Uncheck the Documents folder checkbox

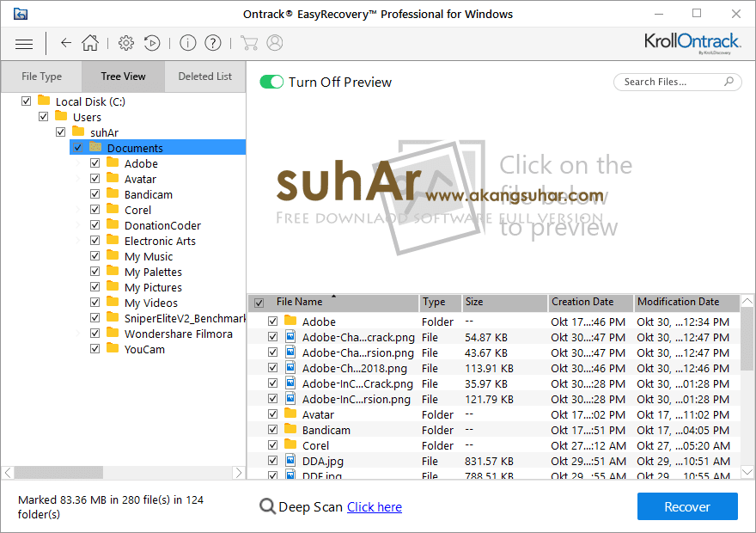click(77, 148)
